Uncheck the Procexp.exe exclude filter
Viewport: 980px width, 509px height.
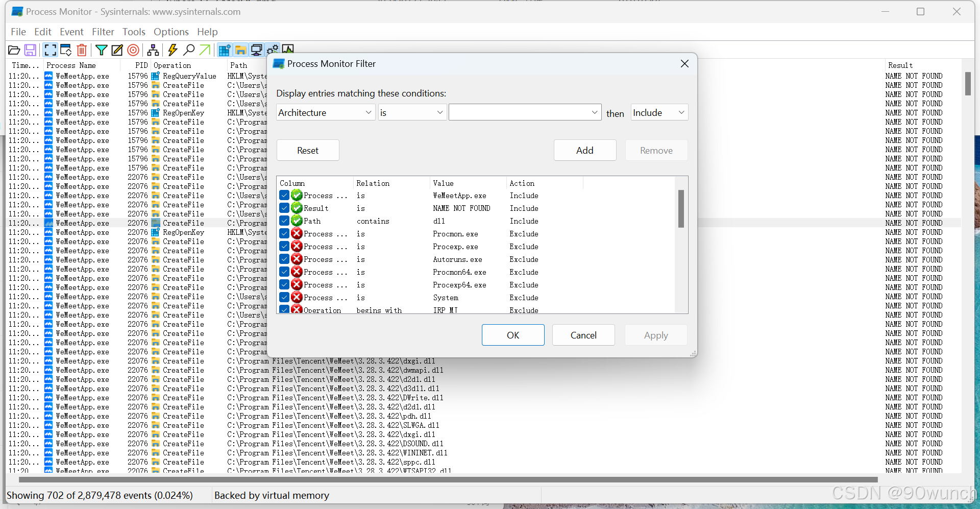click(284, 247)
